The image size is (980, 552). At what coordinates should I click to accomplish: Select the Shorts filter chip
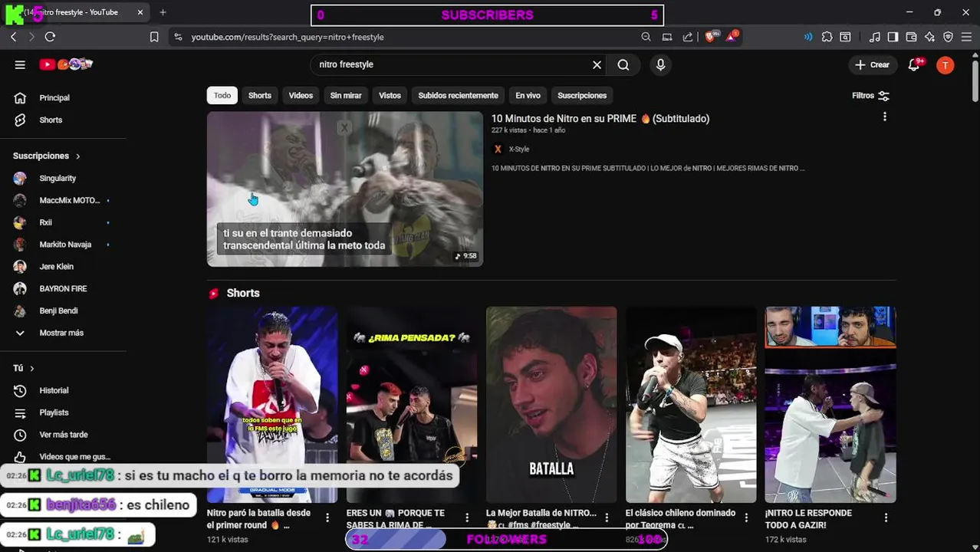(260, 96)
